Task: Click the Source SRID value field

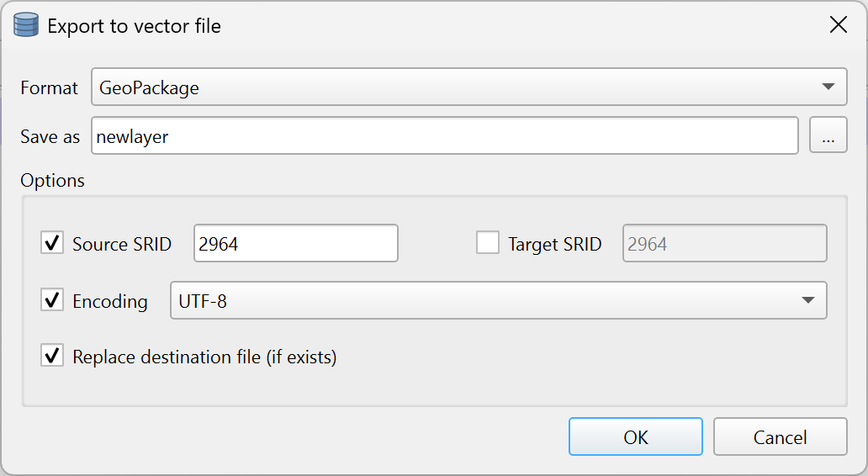Action: pos(295,244)
